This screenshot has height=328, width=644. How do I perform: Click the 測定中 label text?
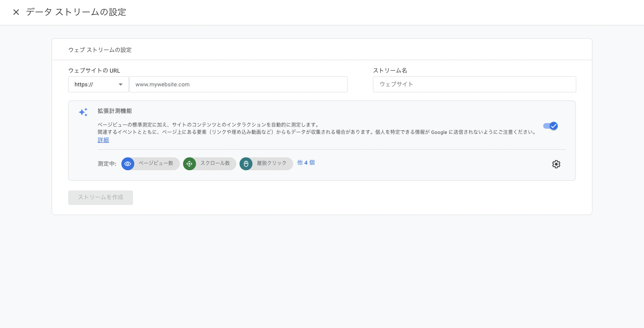[107, 164]
